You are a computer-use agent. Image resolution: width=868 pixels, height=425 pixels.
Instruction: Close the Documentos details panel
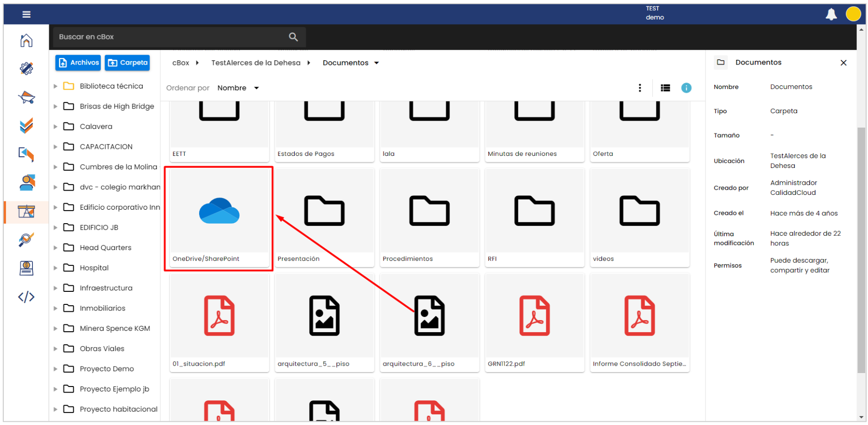[844, 63]
